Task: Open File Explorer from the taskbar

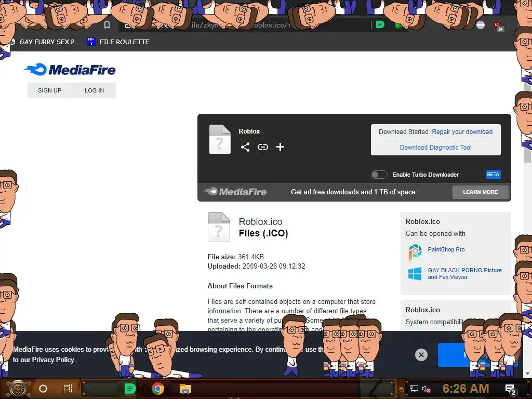Action: pyautogui.click(x=185, y=389)
